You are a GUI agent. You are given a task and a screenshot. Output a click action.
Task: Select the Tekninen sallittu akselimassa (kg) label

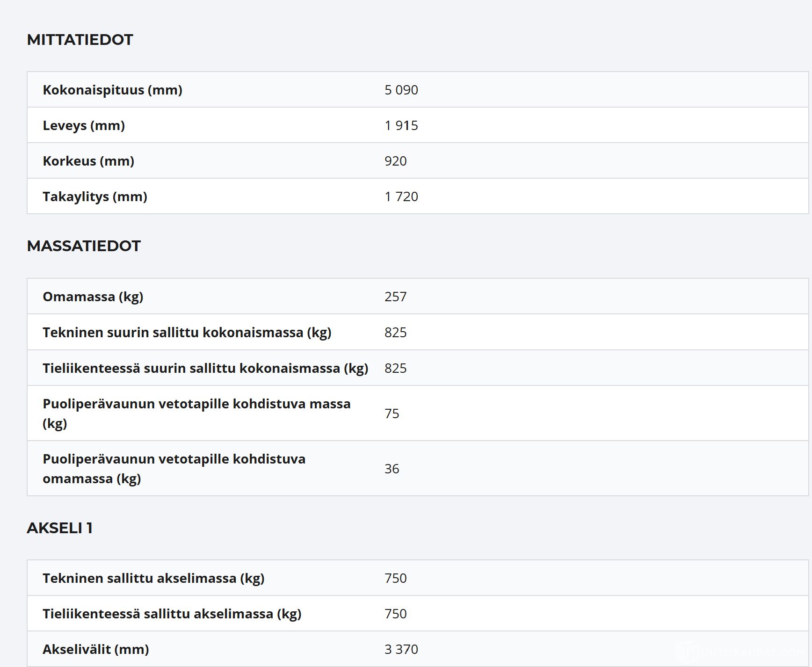coord(153,578)
